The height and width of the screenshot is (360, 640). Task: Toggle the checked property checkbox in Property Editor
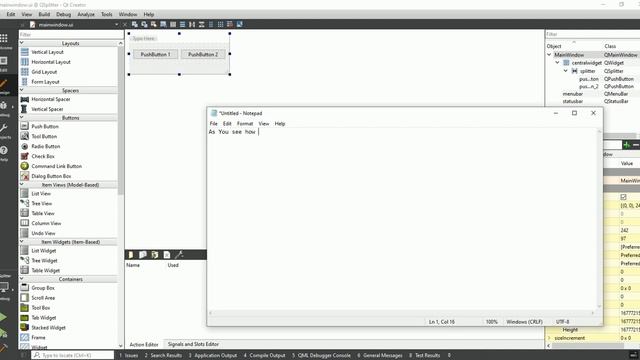click(623, 197)
